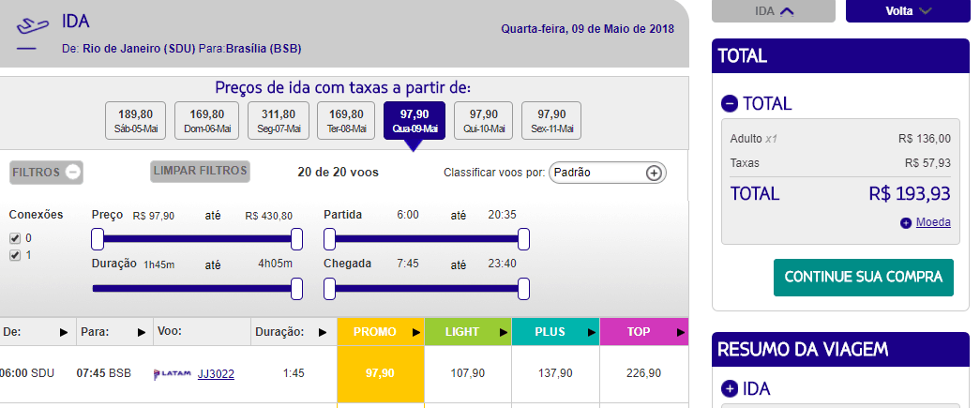The height and width of the screenshot is (408, 980).
Task: Click the Preço maximum slider handle
Action: [x=297, y=238]
